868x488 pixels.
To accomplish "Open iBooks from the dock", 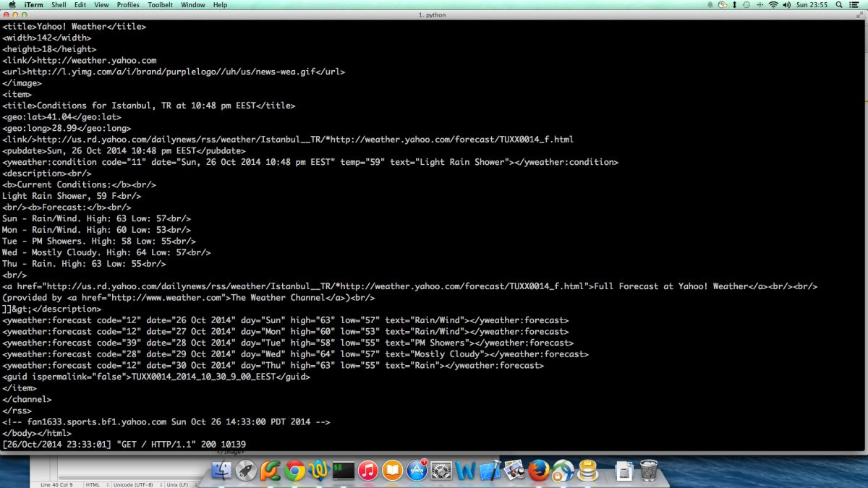I will pos(393,471).
